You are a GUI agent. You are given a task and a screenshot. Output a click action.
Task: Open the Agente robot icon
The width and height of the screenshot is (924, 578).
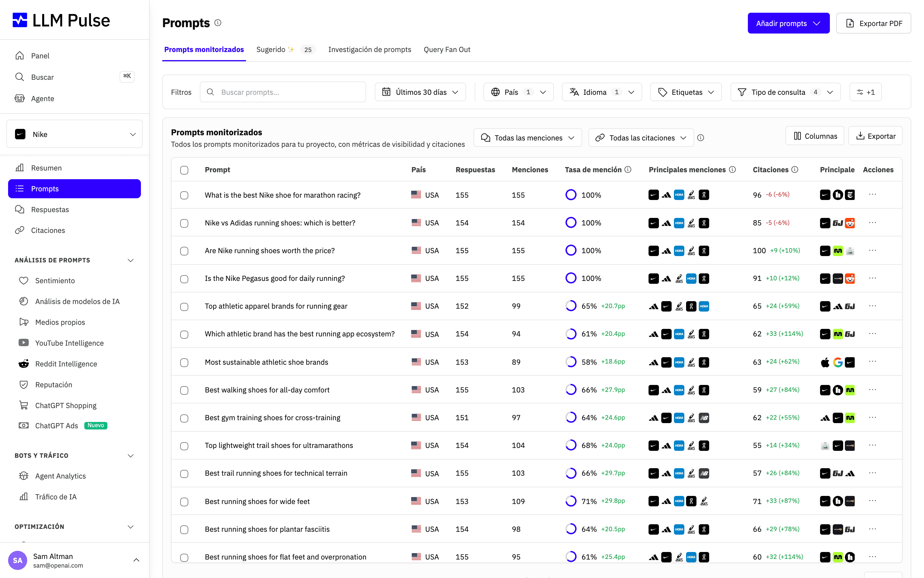(x=19, y=99)
